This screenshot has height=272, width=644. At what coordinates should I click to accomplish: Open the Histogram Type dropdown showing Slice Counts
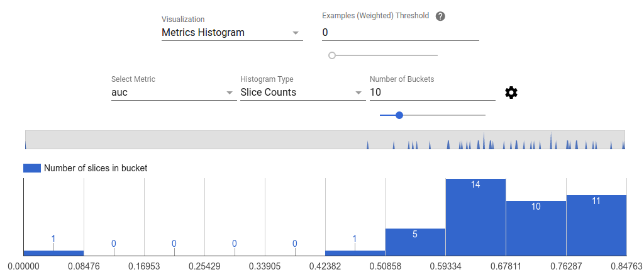tap(302, 93)
